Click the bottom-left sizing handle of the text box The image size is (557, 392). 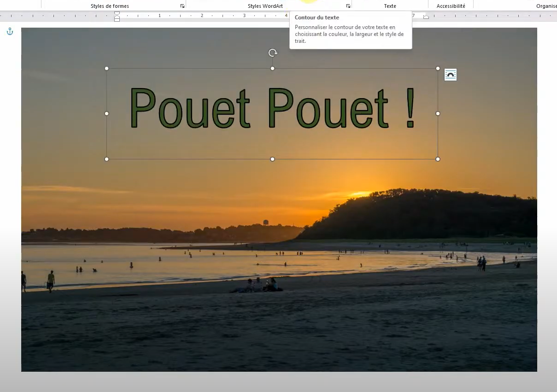point(107,159)
